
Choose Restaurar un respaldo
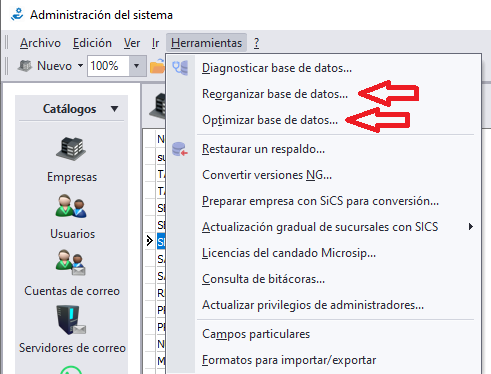click(x=263, y=149)
